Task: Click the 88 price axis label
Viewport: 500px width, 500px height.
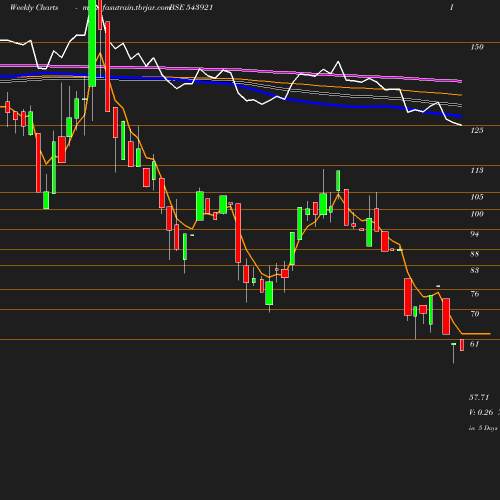Action: pos(475,254)
